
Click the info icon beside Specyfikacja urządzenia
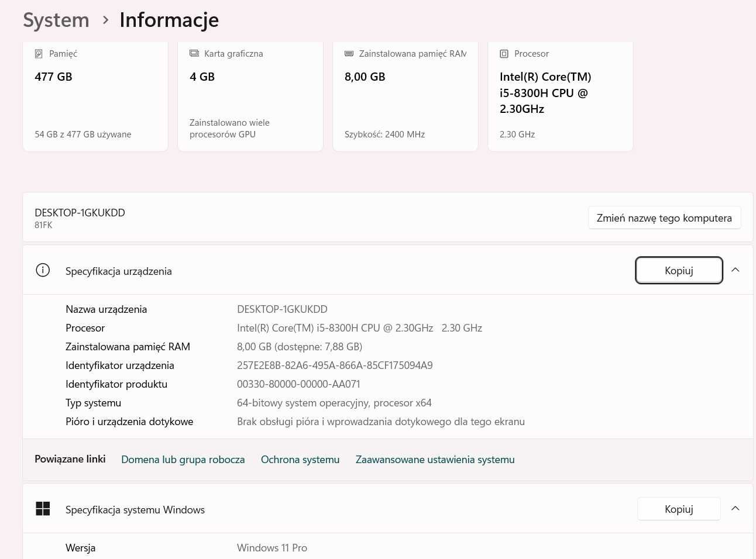(43, 270)
